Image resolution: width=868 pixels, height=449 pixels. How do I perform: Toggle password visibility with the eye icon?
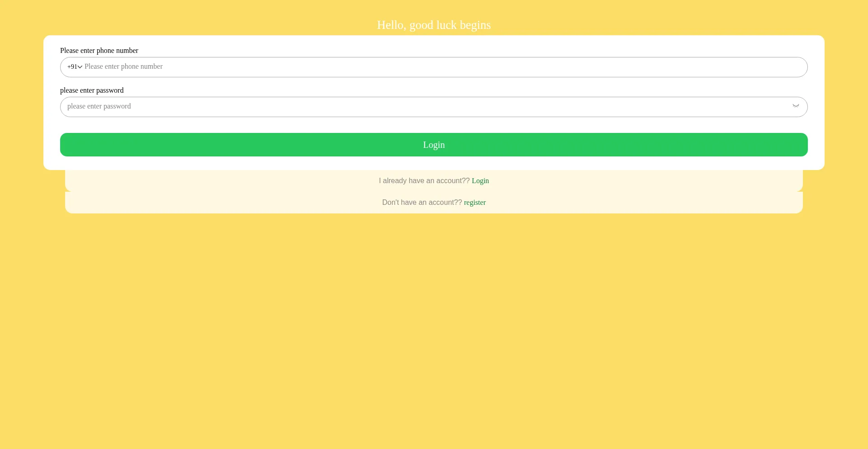coord(796,106)
